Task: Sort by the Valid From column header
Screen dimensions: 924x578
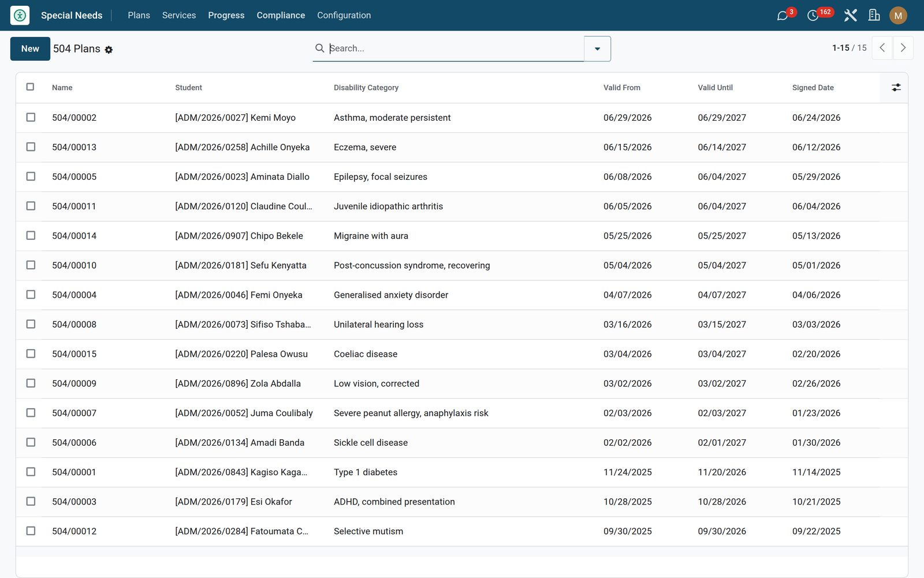Action: pyautogui.click(x=622, y=88)
